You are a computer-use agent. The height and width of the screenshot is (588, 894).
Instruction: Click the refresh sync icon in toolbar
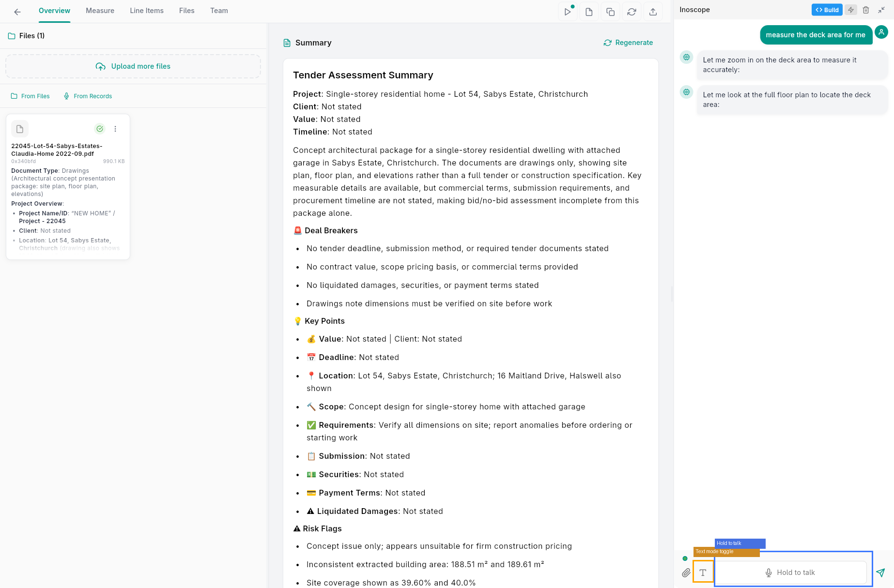632,12
